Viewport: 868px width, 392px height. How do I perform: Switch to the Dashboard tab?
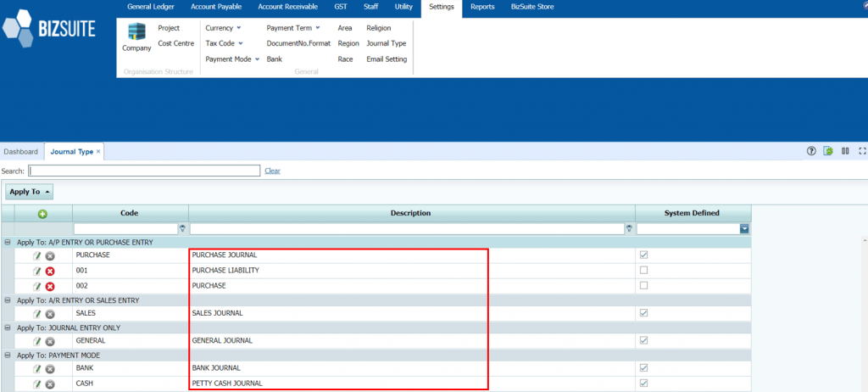[x=21, y=151]
